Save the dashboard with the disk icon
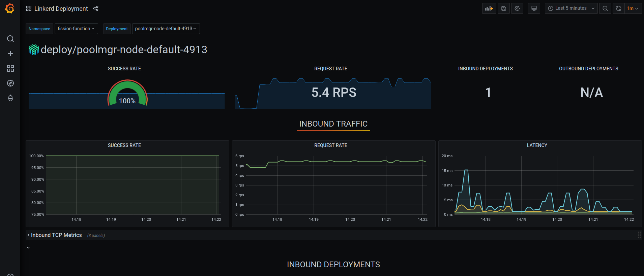The width and height of the screenshot is (644, 276). point(504,8)
